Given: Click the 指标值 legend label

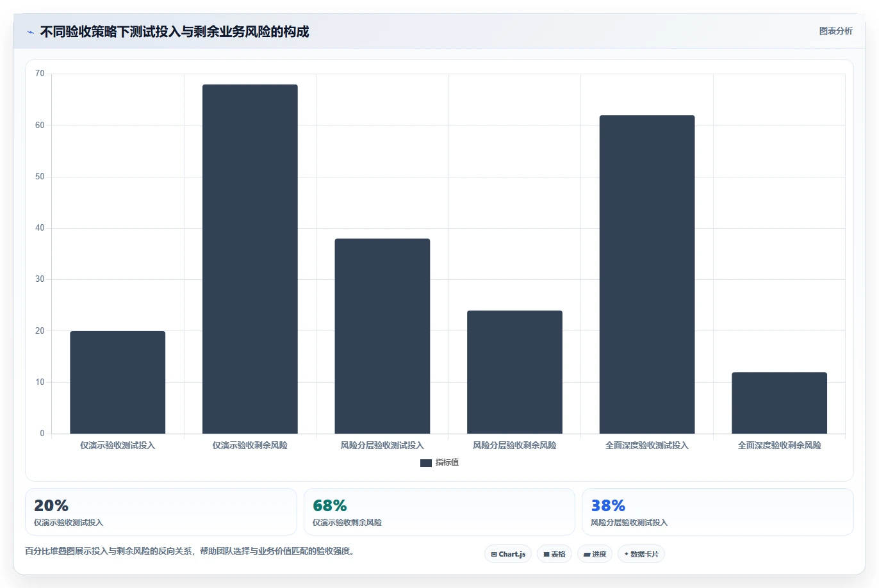Looking at the screenshot, I should pyautogui.click(x=447, y=462).
